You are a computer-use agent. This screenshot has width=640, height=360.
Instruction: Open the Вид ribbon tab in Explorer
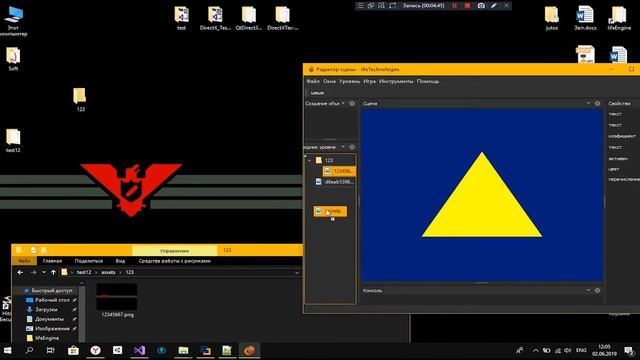(x=120, y=261)
